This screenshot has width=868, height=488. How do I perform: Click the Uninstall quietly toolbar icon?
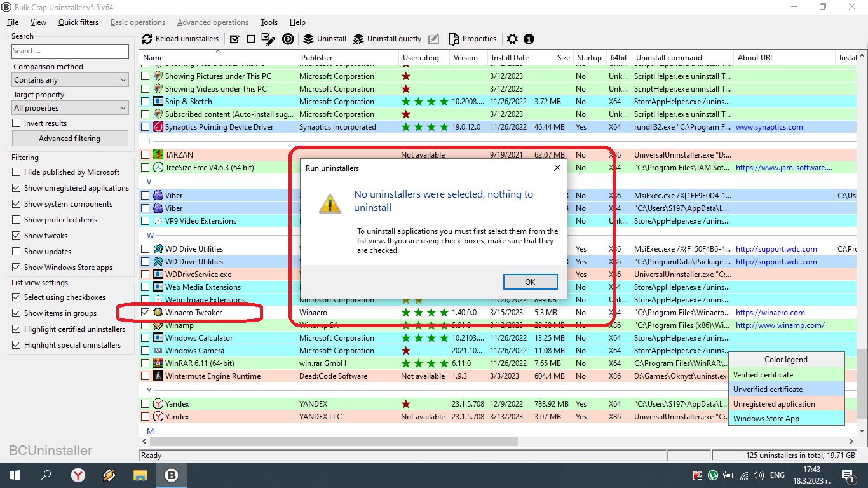tap(358, 39)
